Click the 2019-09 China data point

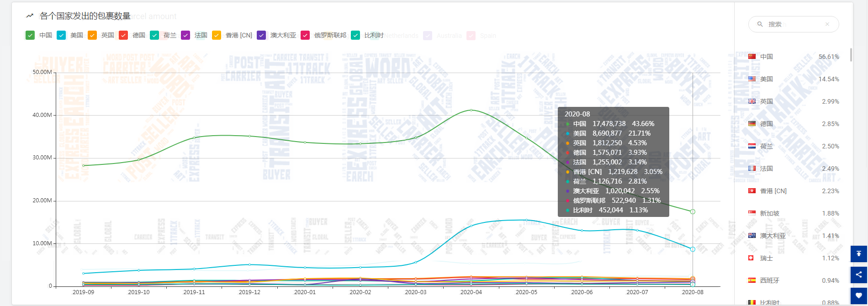click(83, 165)
